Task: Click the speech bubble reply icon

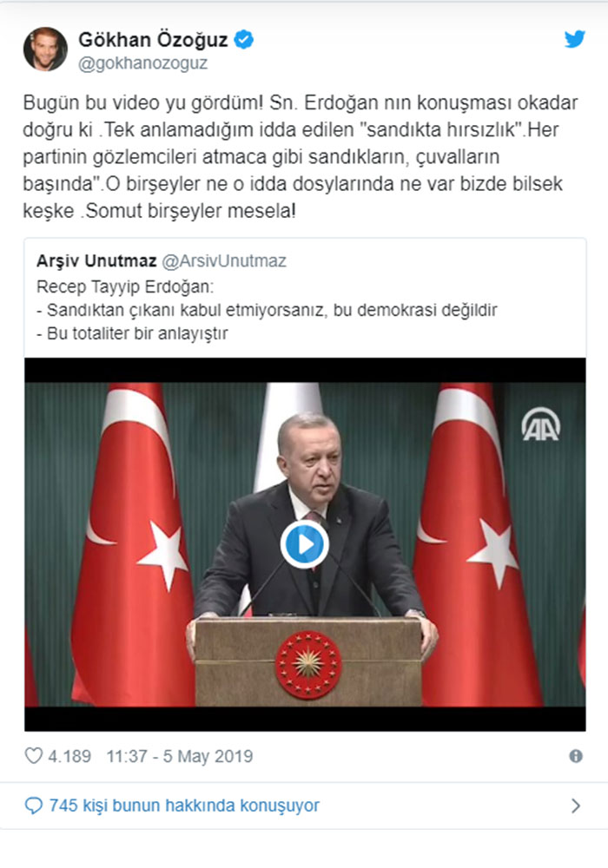Action: tap(34, 806)
